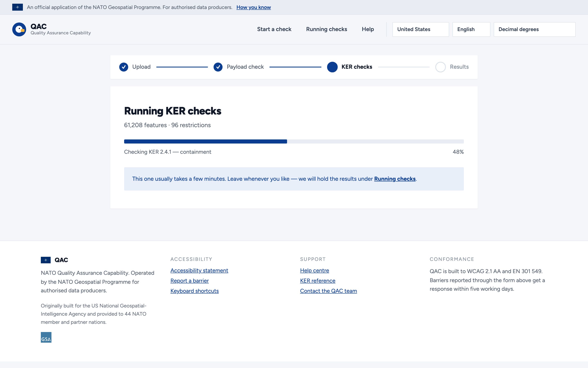Click the 'Running KER checks' heading

pos(173,111)
